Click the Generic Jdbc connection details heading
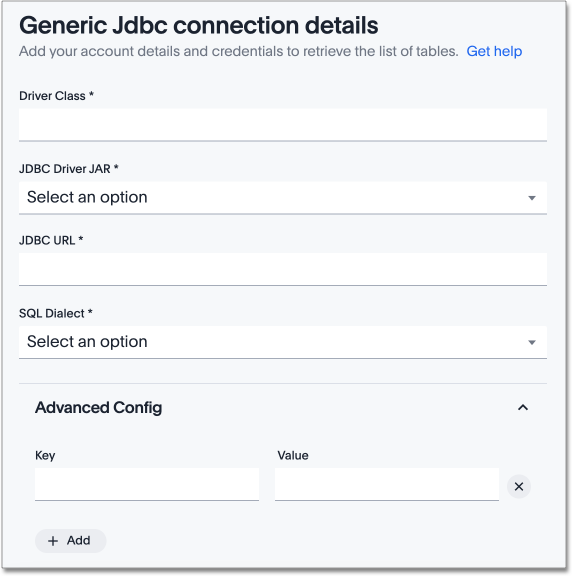The width and height of the screenshot is (572, 576). click(199, 25)
